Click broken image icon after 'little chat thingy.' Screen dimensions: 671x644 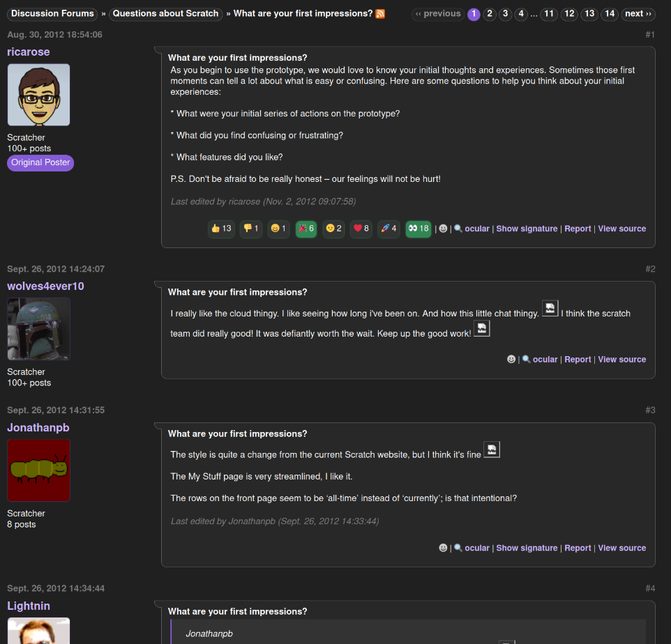click(x=550, y=308)
